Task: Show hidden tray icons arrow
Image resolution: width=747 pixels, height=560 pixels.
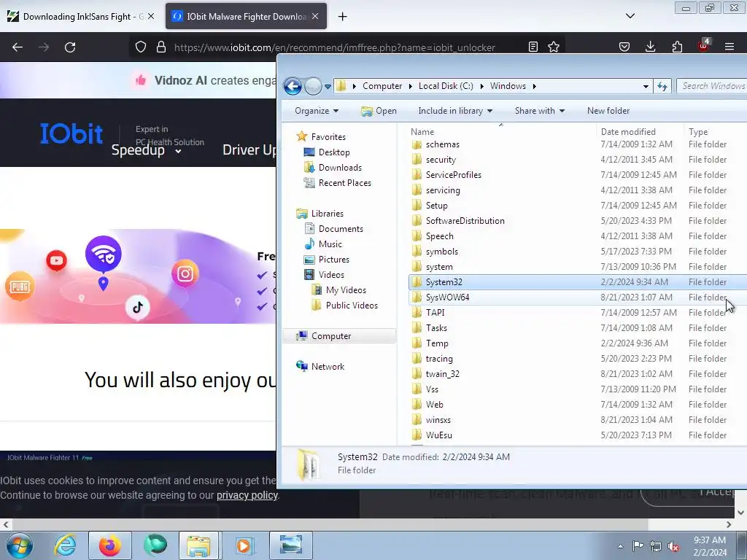Action: click(x=620, y=547)
